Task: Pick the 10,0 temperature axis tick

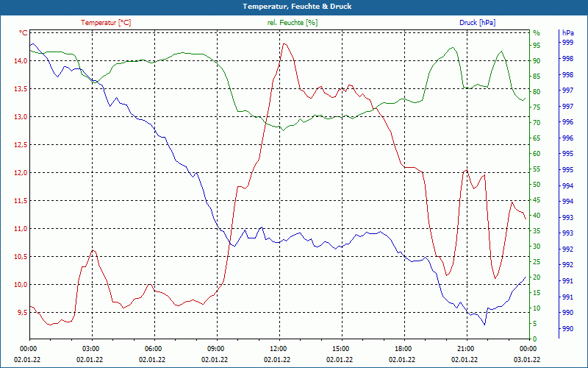Action: (x=21, y=285)
